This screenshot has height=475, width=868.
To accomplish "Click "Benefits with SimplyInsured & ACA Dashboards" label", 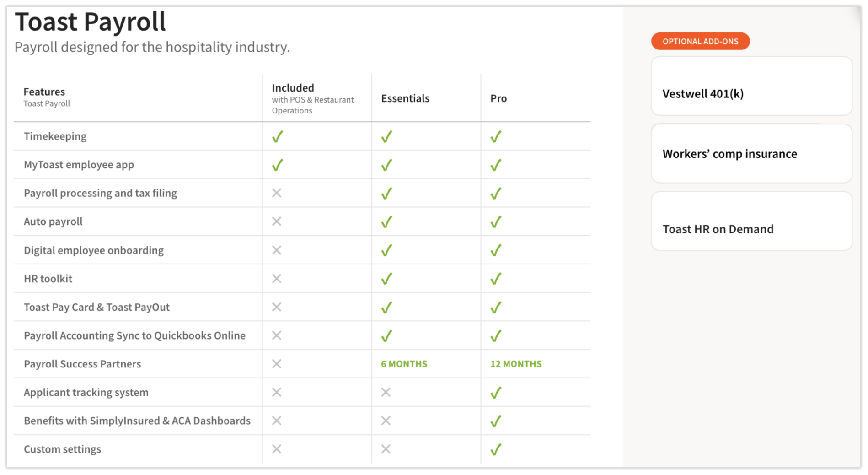I will 137,421.
